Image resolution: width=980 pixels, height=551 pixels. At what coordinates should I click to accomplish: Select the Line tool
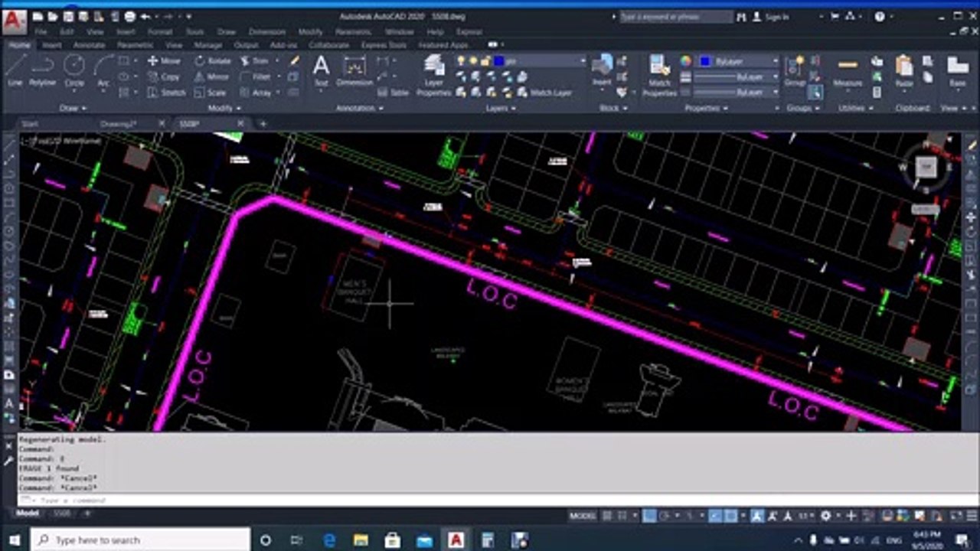point(15,70)
